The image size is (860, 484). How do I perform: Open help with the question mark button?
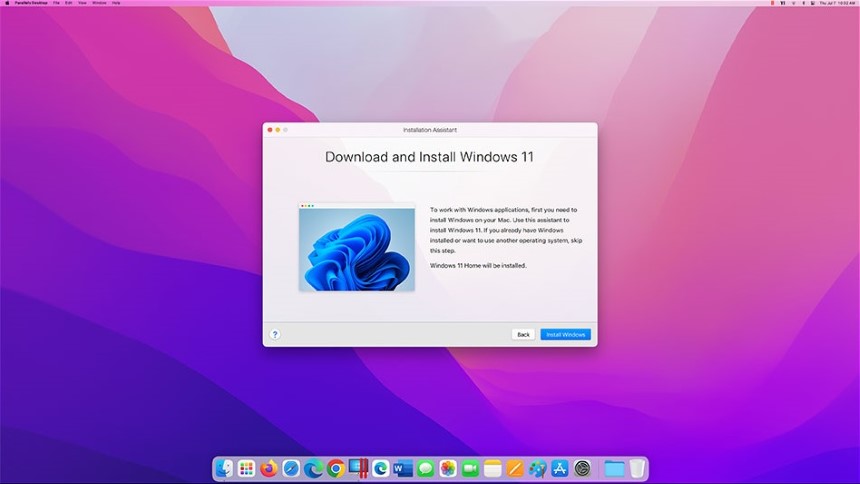click(275, 334)
